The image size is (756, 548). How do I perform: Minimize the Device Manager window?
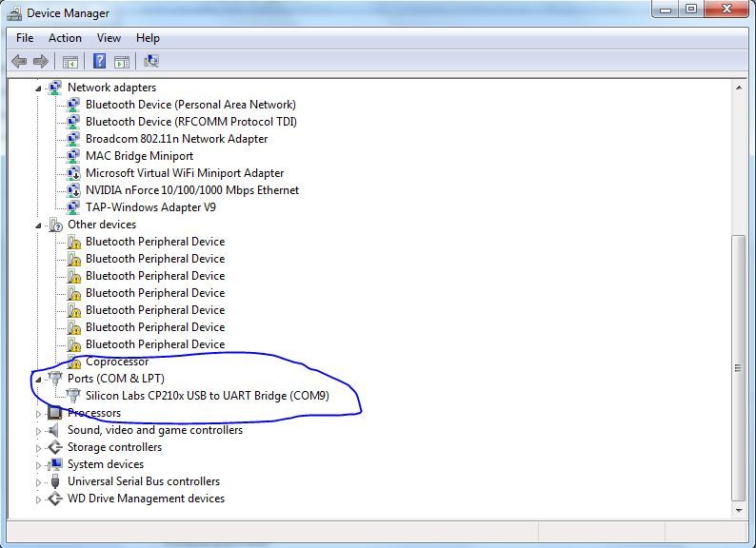tap(666, 9)
